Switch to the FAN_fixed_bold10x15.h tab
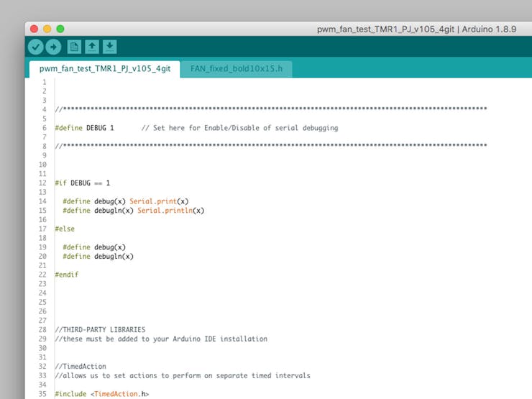 tap(236, 69)
